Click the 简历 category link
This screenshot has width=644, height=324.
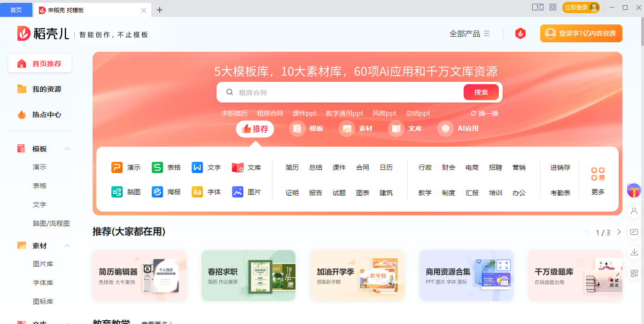coord(292,167)
